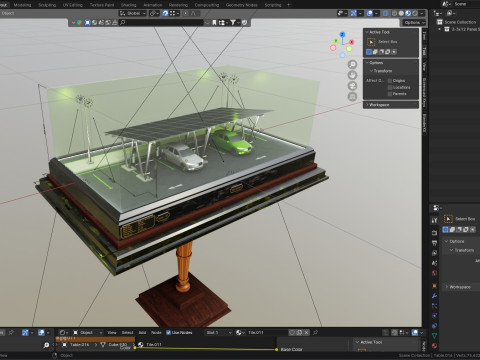Open the viewport shading options dropdown
Viewport: 480px width, 360px height.
pos(422,13)
